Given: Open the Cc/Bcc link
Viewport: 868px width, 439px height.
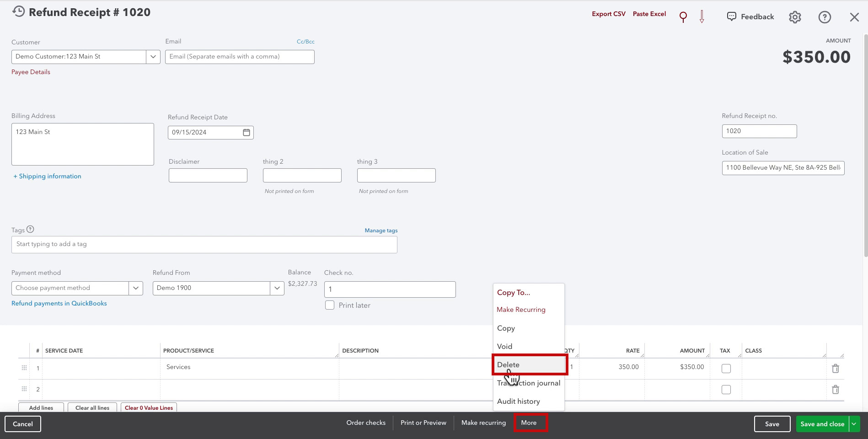Looking at the screenshot, I should [305, 42].
